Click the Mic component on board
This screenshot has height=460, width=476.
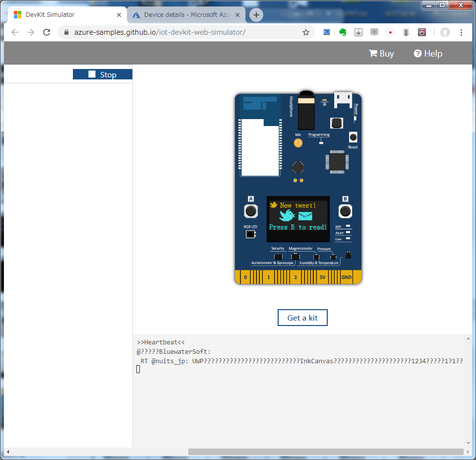[x=298, y=143]
